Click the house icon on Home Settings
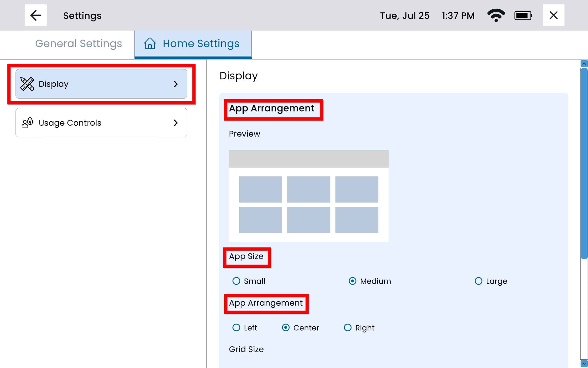The width and height of the screenshot is (588, 368). [150, 43]
